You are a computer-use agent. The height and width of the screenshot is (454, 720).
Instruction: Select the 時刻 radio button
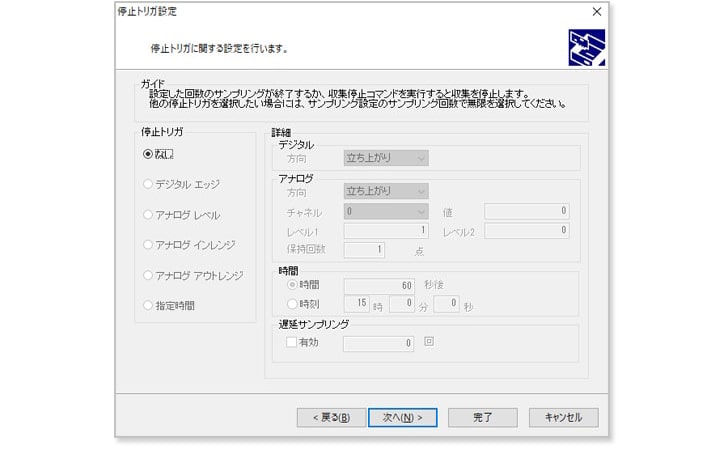pos(291,304)
